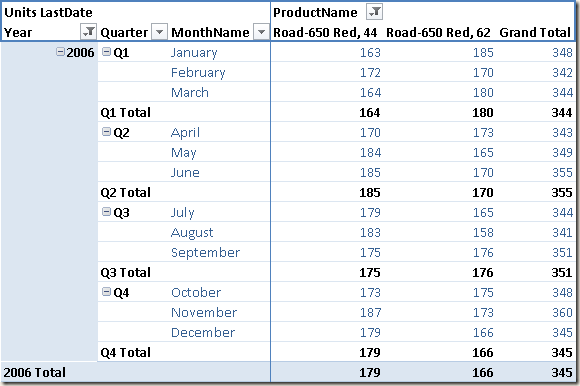Click January value 185 for Red, 62
580x386 pixels.
[483, 53]
